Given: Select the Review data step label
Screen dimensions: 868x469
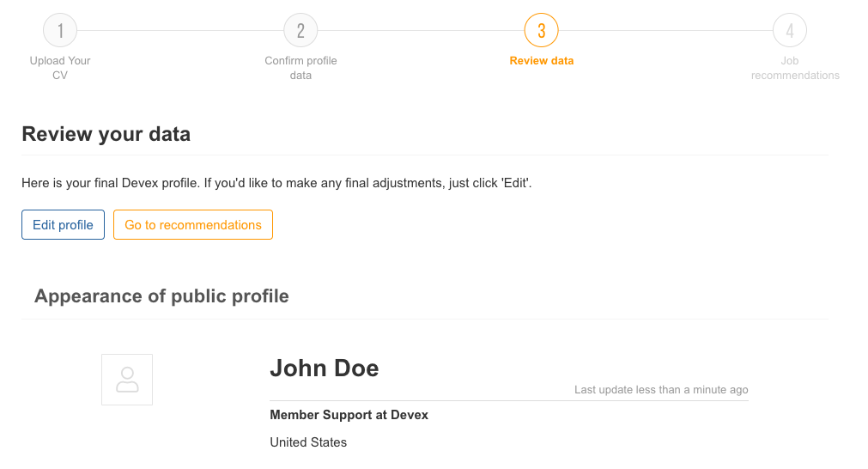Looking at the screenshot, I should tap(542, 61).
